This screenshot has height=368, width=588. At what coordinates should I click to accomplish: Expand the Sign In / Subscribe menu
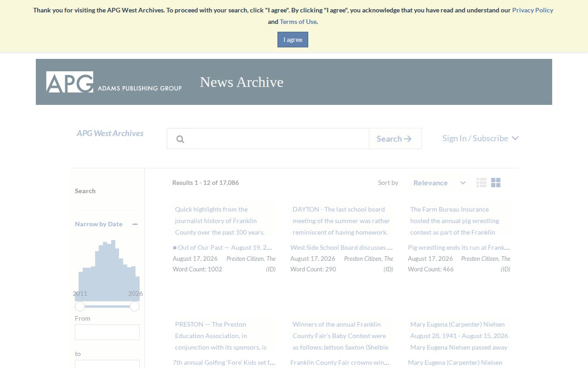(481, 138)
